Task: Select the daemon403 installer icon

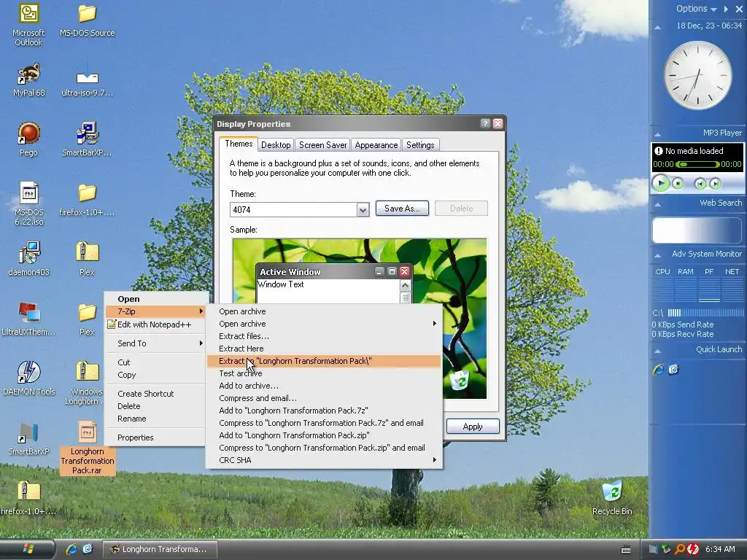Action: pyautogui.click(x=28, y=253)
